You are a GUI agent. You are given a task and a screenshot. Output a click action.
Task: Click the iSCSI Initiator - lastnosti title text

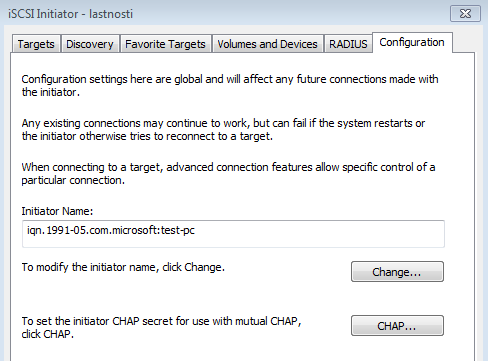(70, 14)
